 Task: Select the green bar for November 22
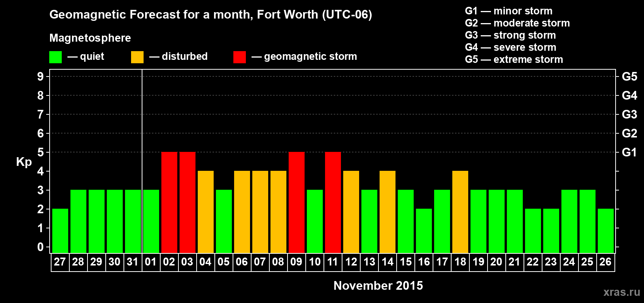point(533,231)
